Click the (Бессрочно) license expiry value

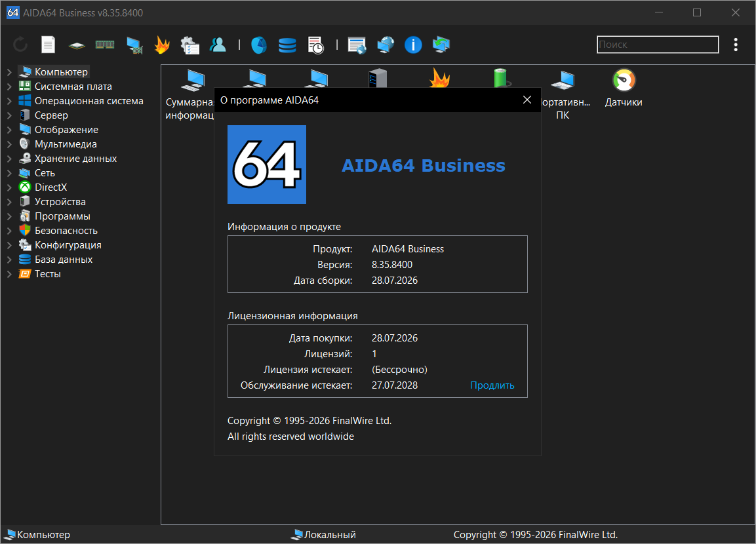pyautogui.click(x=399, y=370)
